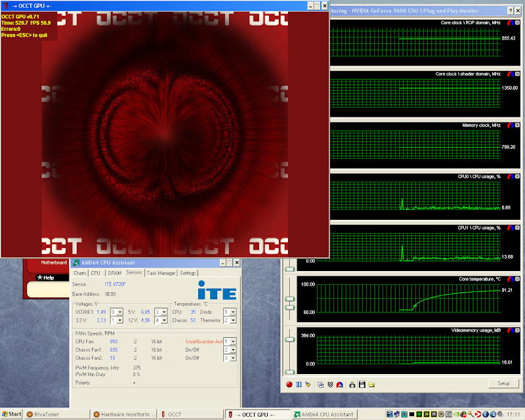The width and height of the screenshot is (525, 420).
Task: Open the Chassis Fan2 channel dropdown
Action: coord(233,358)
